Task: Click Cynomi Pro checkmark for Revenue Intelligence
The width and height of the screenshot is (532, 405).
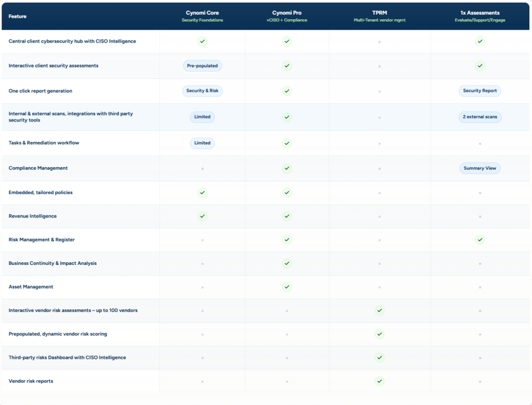Action: (x=287, y=216)
